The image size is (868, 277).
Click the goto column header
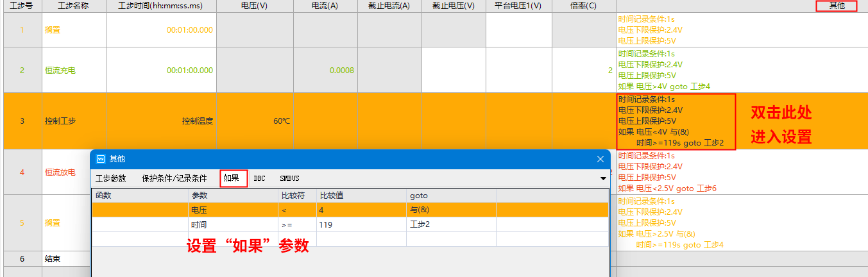tap(451, 195)
